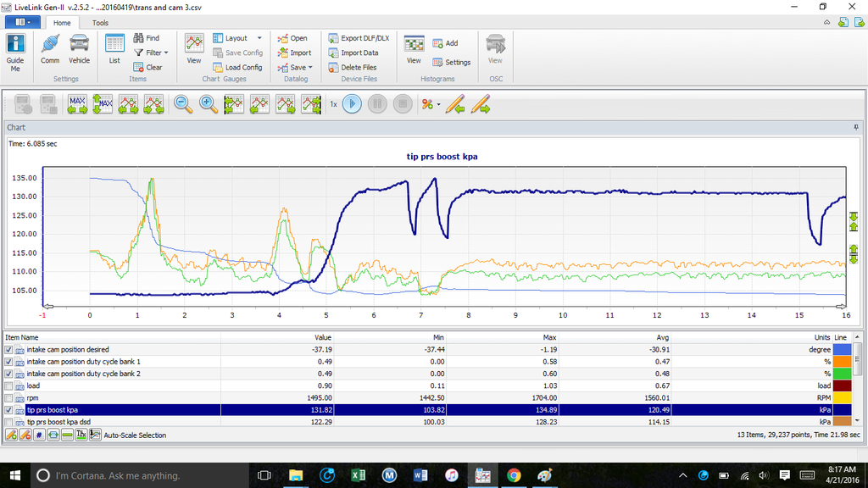
Task: Click the Auto-Scale Selection chart icon
Action: 95,435
